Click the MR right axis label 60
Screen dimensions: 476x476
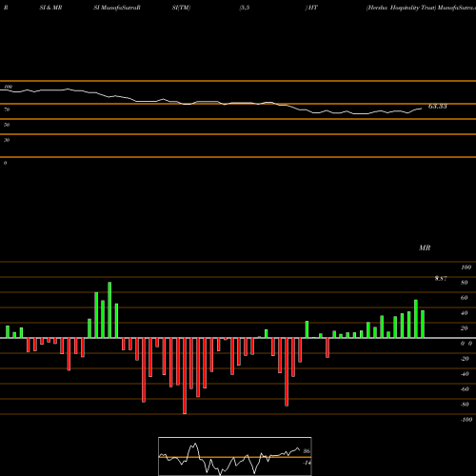[465, 298]
